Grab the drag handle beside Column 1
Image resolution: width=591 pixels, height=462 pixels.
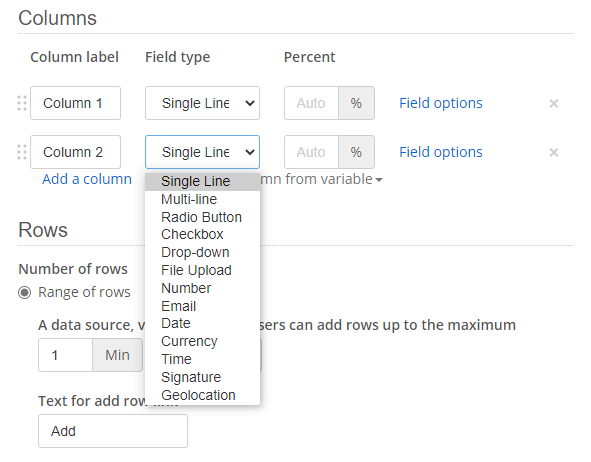22,103
